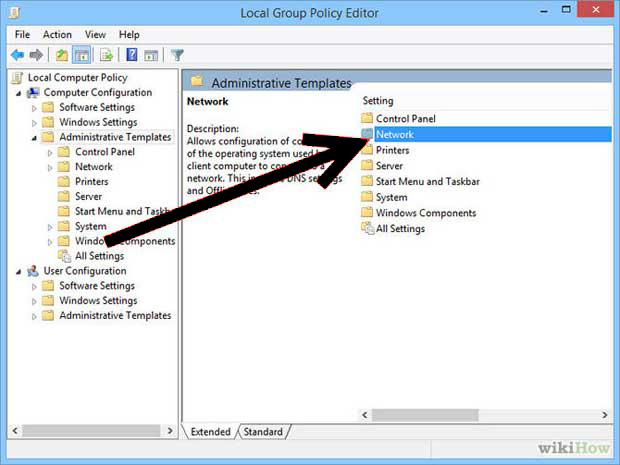Select Printers in the left tree
The width and height of the screenshot is (620, 465).
91,182
